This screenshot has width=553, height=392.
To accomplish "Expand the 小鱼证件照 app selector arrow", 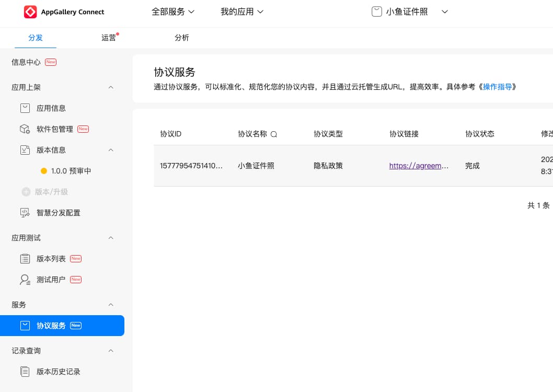I will coord(445,11).
